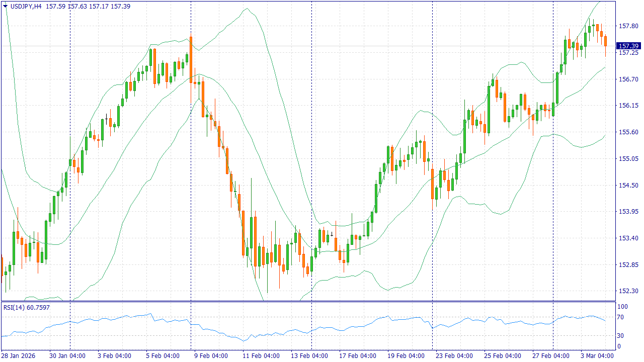This screenshot has height=362, width=644.
Task: Click the RSI 70 level label
Action: pos(621,317)
